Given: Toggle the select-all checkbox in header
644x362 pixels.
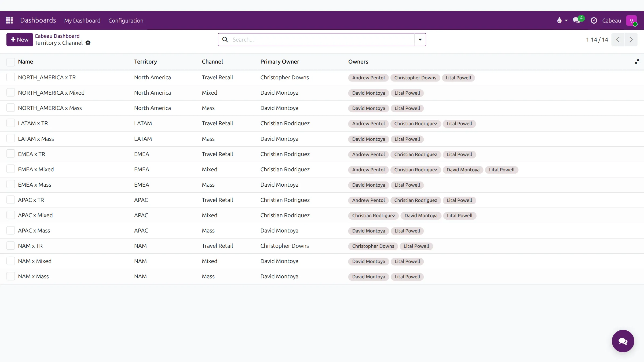Looking at the screenshot, I should pos(11,62).
